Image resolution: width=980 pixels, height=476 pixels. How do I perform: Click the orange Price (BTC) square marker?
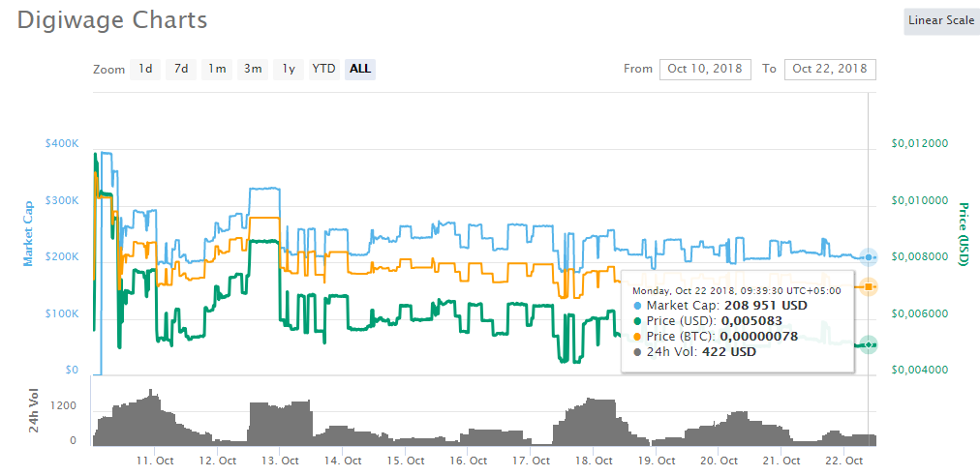tap(869, 286)
